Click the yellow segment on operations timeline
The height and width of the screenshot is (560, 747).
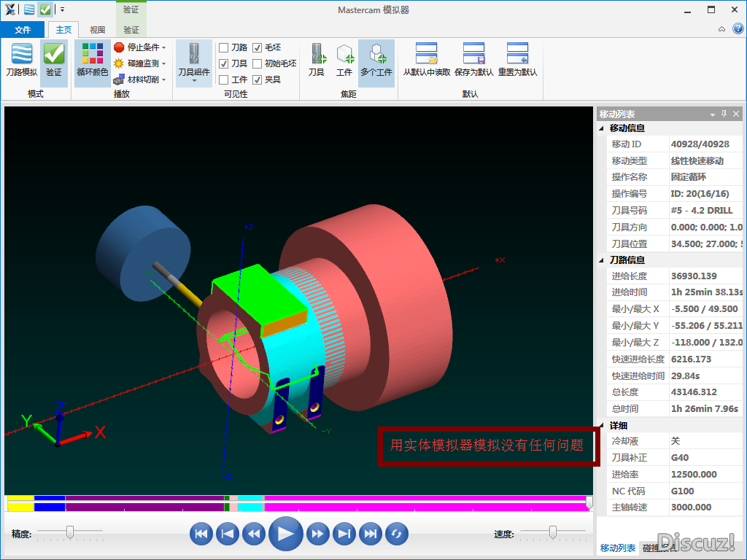click(x=20, y=503)
